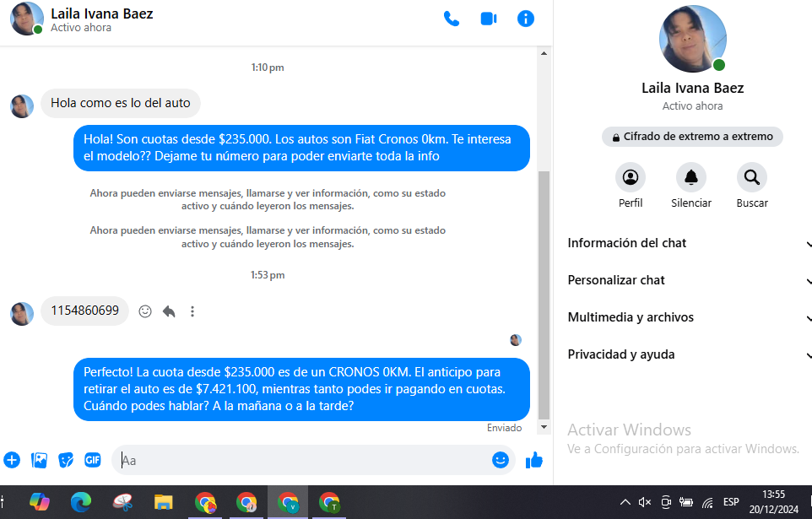Click the 1:53 pm timestamp
This screenshot has width=812, height=519.
point(268,275)
